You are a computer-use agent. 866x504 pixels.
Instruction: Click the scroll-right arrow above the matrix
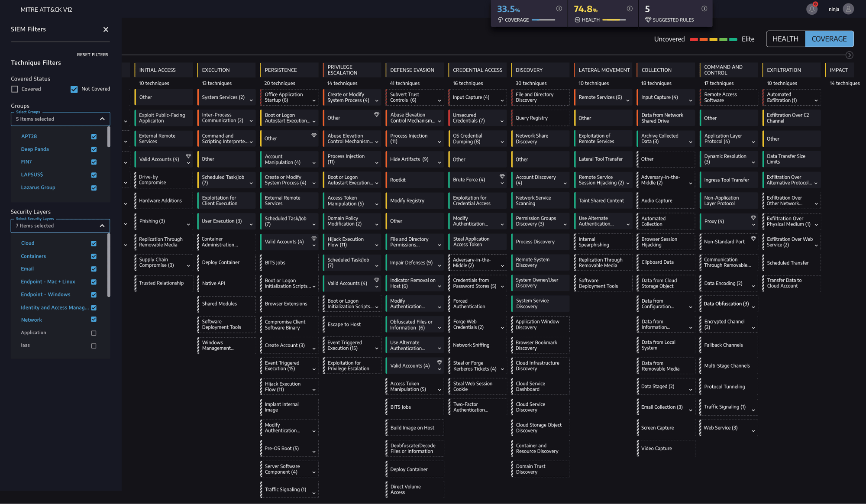pyautogui.click(x=850, y=55)
